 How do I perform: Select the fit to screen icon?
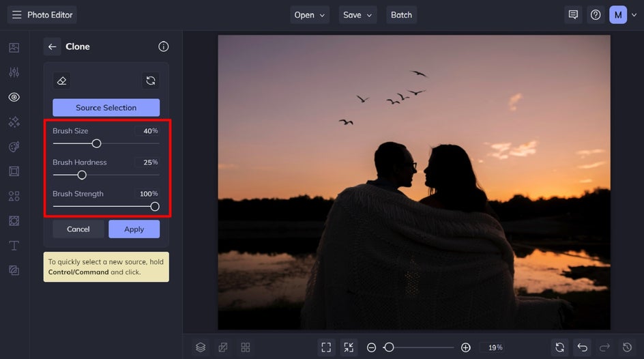pos(326,347)
